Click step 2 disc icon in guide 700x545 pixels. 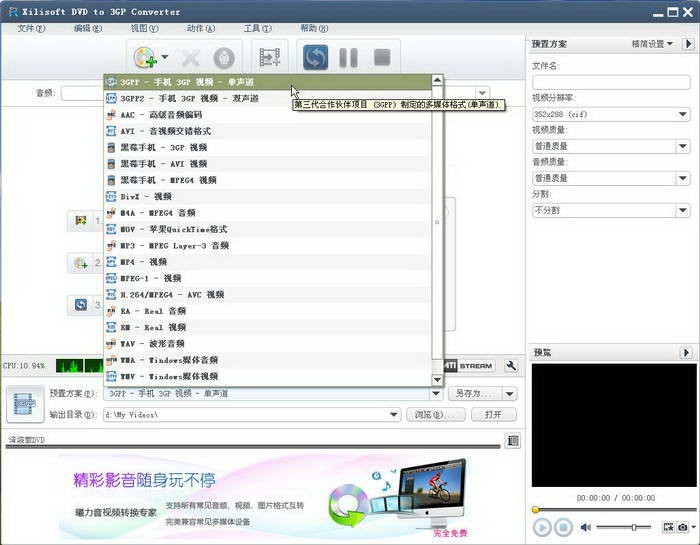81,263
